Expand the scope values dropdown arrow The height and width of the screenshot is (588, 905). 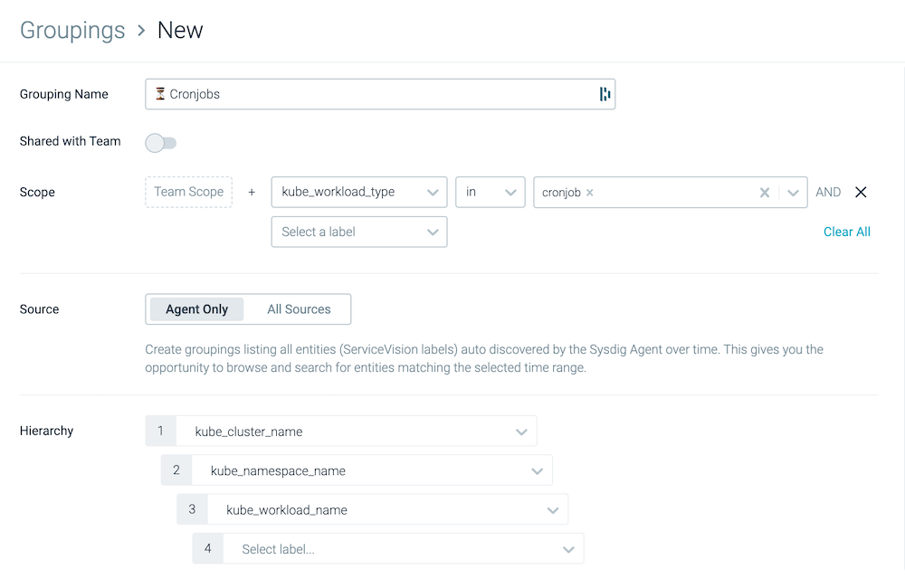pyautogui.click(x=793, y=193)
